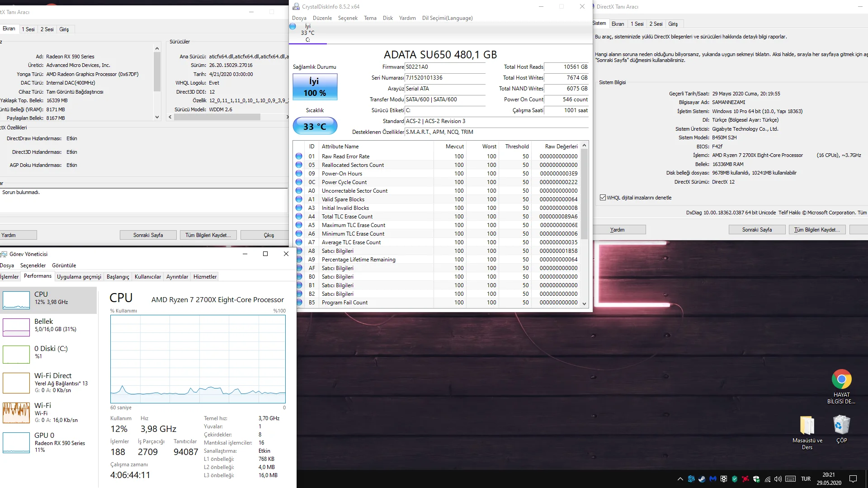Open the HAYAT BİLGİSİ Chrome shortcut
This screenshot has width=868, height=488.
pyautogui.click(x=841, y=380)
